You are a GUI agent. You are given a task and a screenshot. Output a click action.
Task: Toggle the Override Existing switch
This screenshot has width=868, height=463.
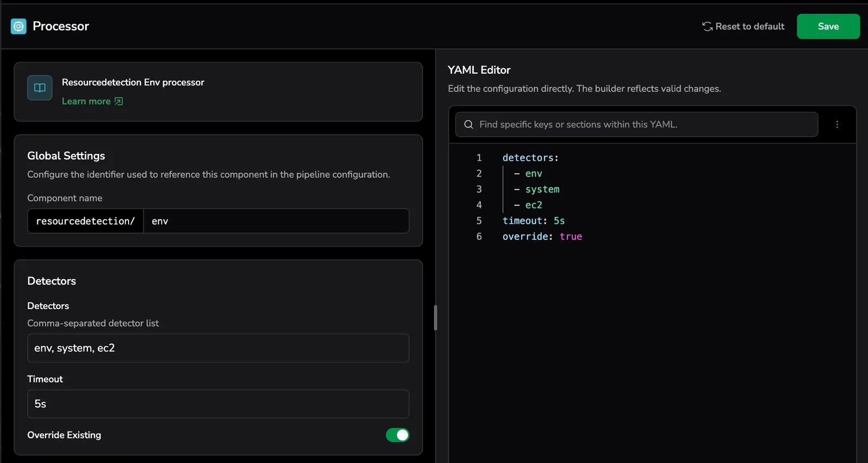397,435
